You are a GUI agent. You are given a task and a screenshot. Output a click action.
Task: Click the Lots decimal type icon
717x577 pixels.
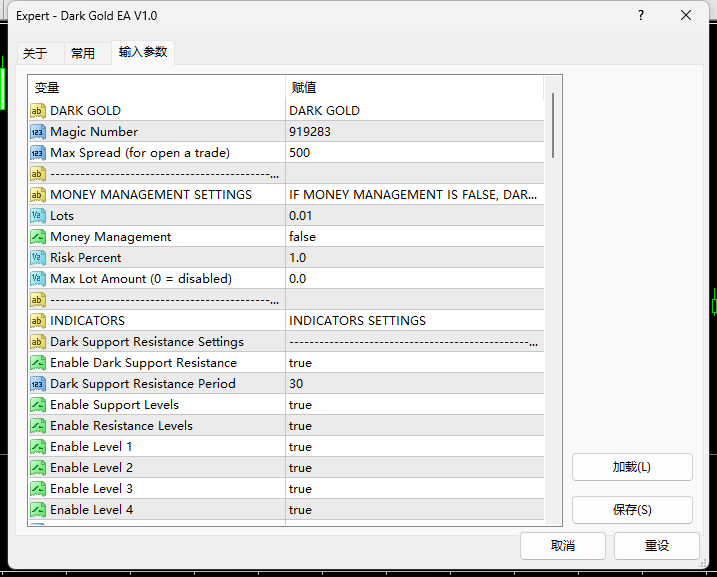pos(37,216)
